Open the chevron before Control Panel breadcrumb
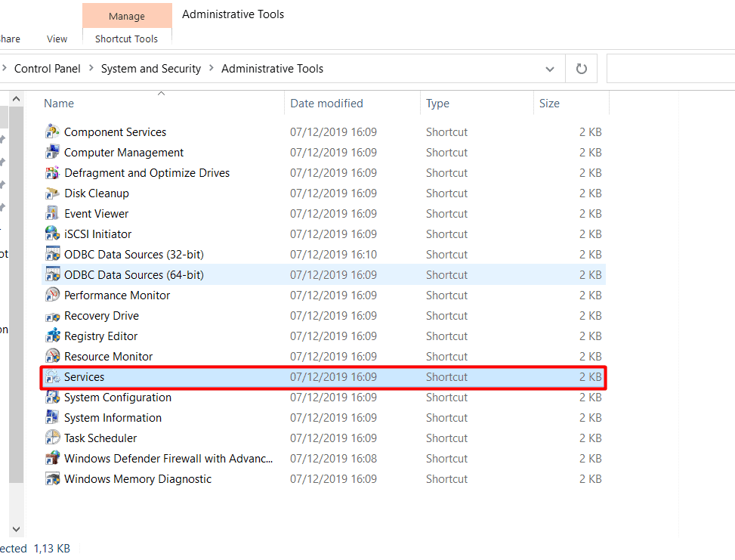This screenshot has height=560, width=735. point(5,68)
